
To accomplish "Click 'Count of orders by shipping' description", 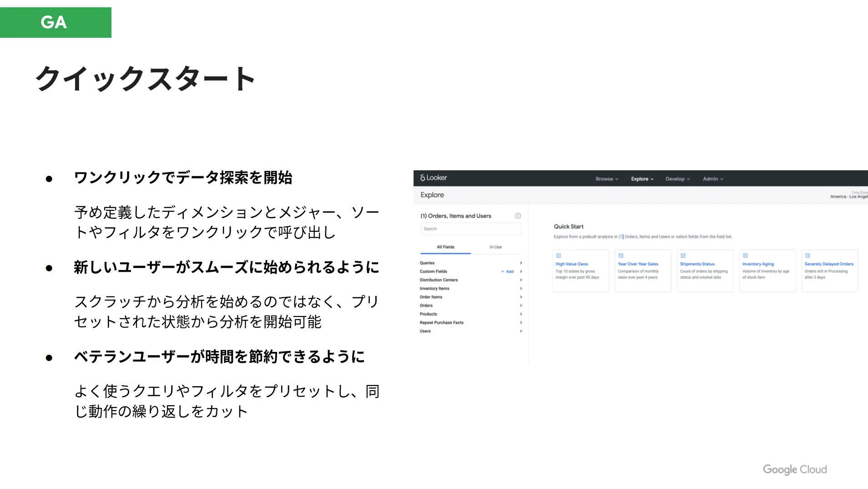I will (x=704, y=271).
